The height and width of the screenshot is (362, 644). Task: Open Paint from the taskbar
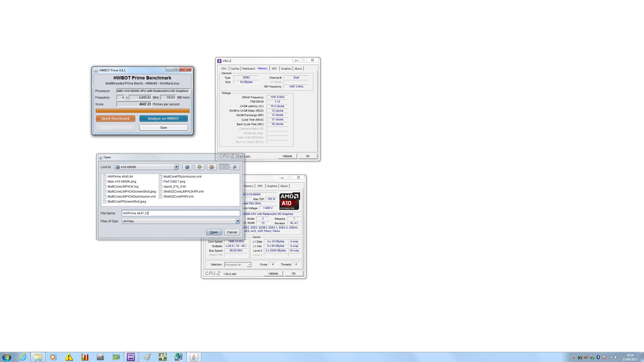[147, 357]
